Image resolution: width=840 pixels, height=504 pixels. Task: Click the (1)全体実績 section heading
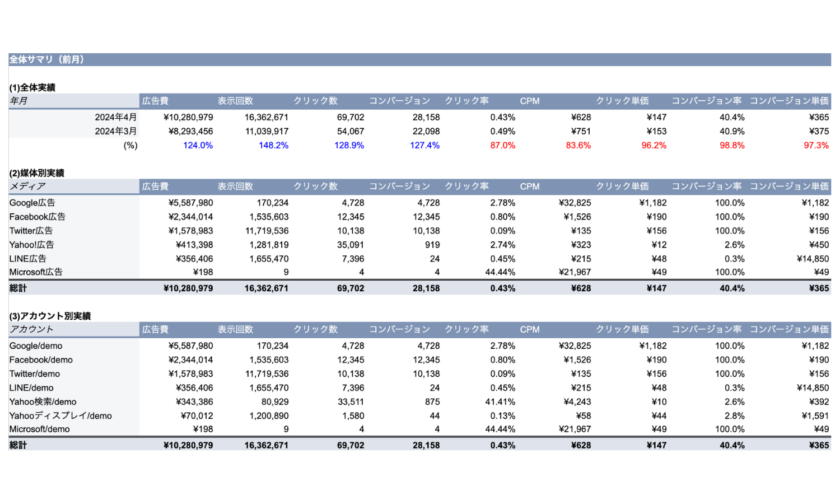coord(32,87)
